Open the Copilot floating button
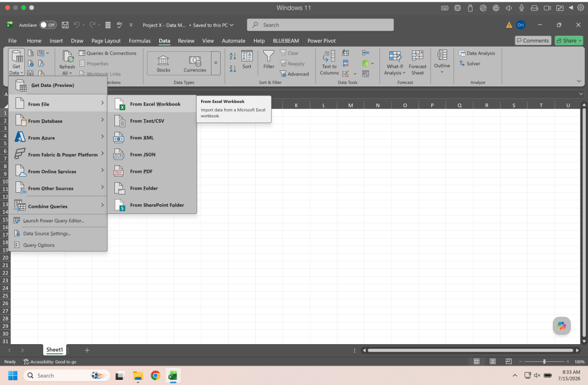Screen dimensions: 588x385 [562, 326]
